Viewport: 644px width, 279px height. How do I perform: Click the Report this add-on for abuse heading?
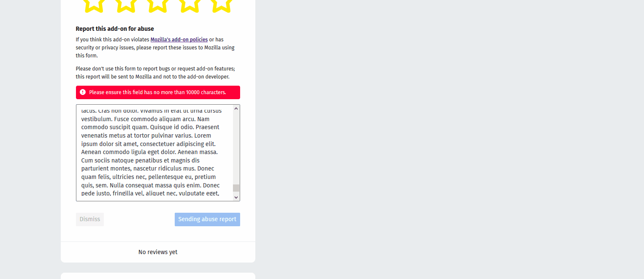coord(115,29)
